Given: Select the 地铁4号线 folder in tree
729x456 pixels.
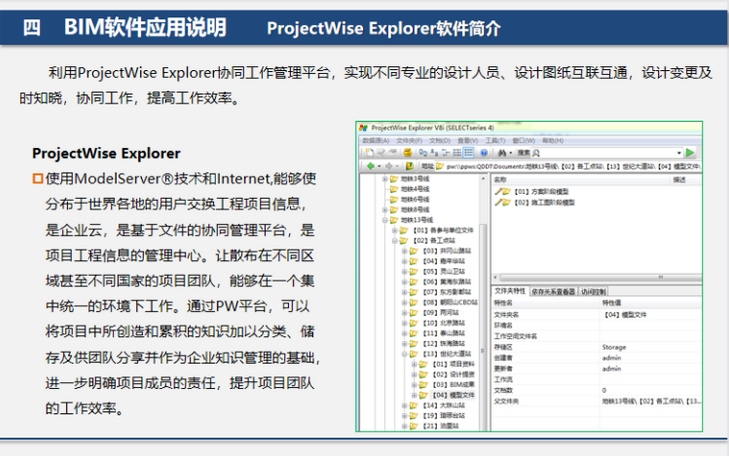Looking at the screenshot, I should tap(415, 189).
